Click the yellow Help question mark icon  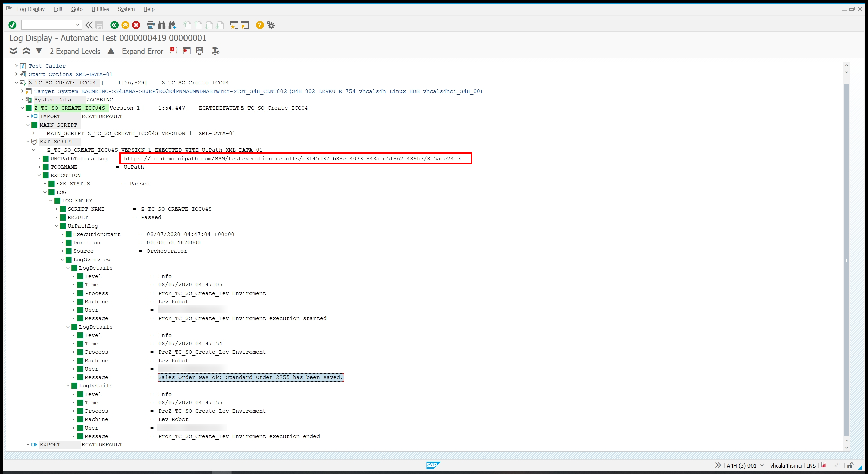click(260, 25)
